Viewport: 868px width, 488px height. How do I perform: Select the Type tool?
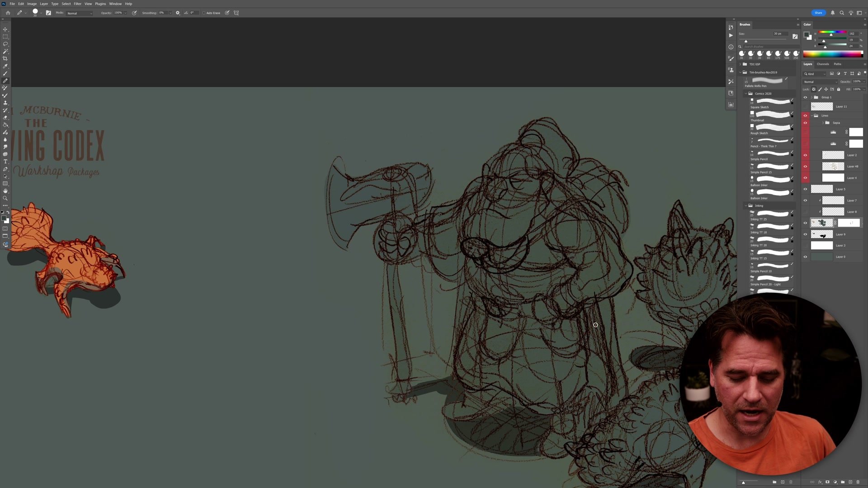5,161
